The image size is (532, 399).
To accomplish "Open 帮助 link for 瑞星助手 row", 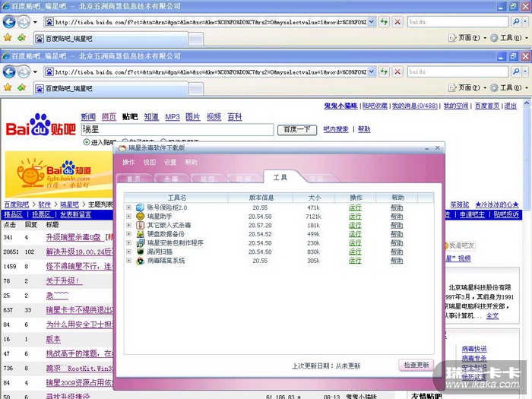I will point(397,216).
